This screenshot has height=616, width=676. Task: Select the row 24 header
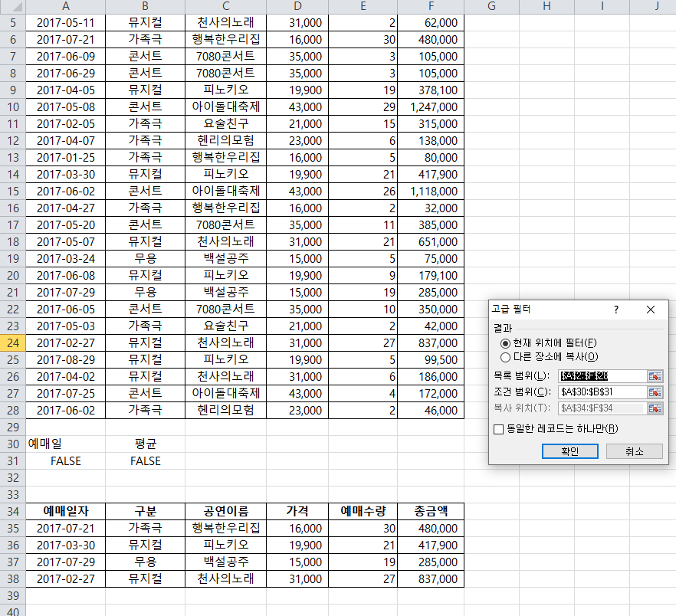click(x=12, y=342)
